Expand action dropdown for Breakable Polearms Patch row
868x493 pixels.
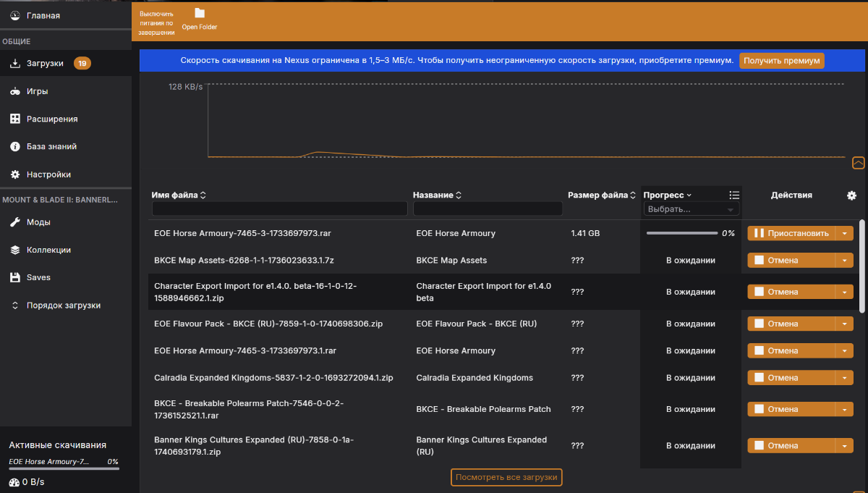pyautogui.click(x=845, y=409)
